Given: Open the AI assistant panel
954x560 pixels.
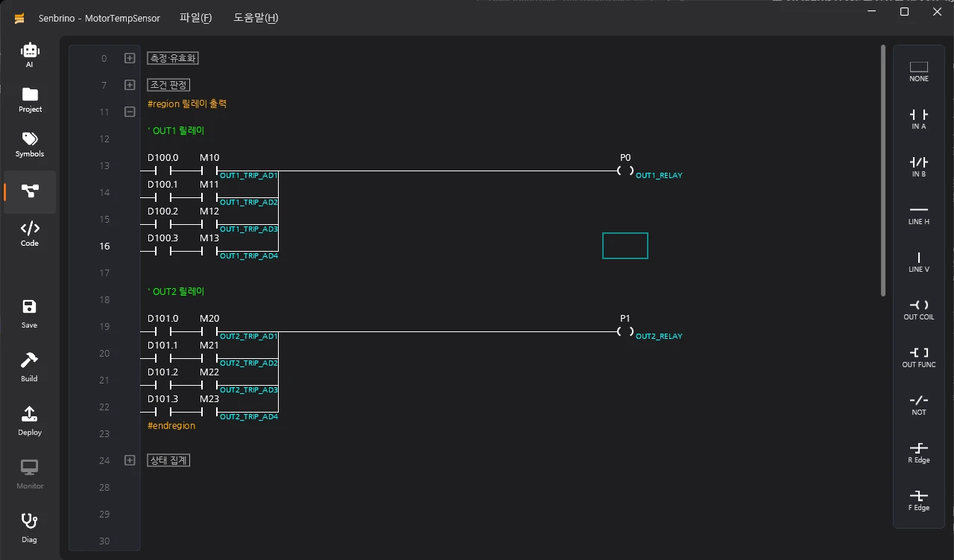Looking at the screenshot, I should (x=30, y=55).
